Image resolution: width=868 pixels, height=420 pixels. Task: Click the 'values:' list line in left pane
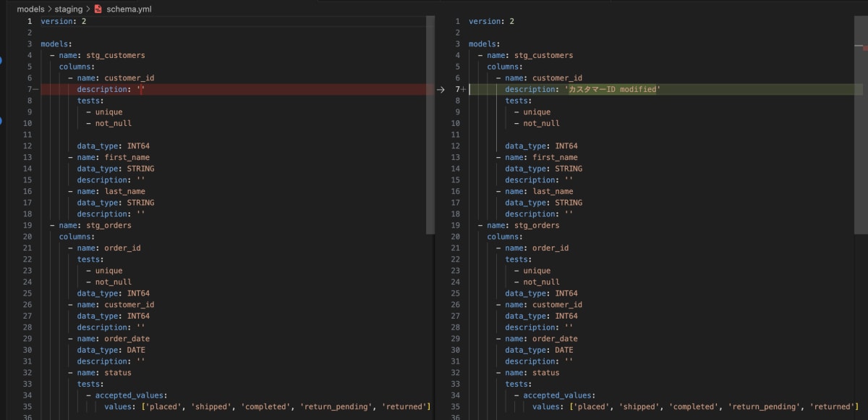pyautogui.click(x=267, y=407)
